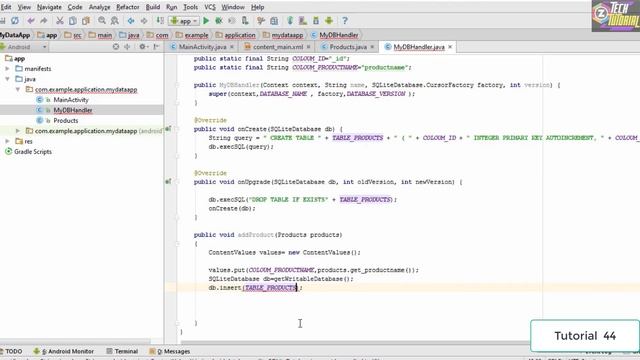
Task: Open the Analyze menu
Action: coord(100,7)
